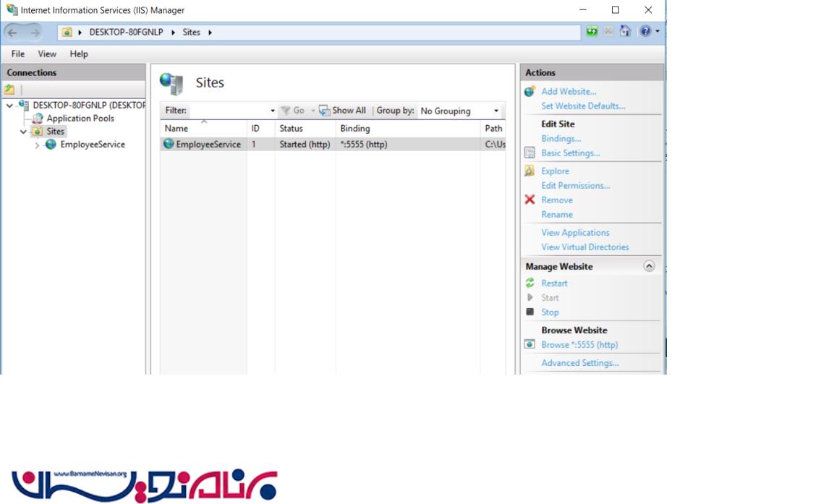This screenshot has width=834, height=504.
Task: Sort by the Status column header
Action: coord(305,128)
